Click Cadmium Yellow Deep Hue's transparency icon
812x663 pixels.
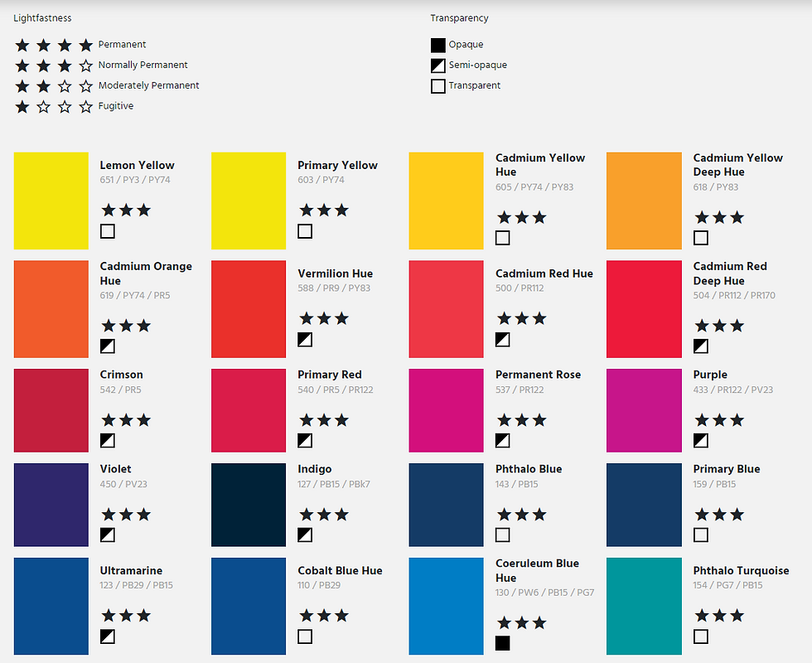point(701,238)
